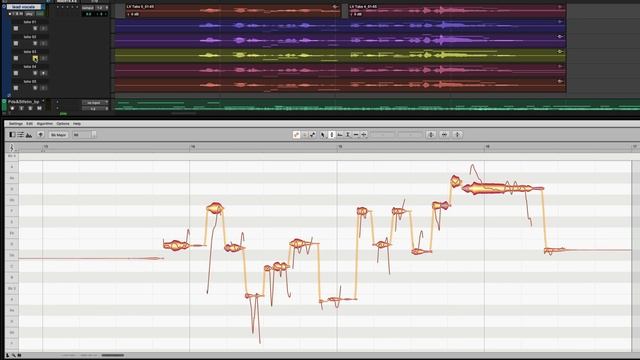Click the highlighted yellow solo button on take 03
The height and width of the screenshot is (360, 640).
click(x=35, y=58)
